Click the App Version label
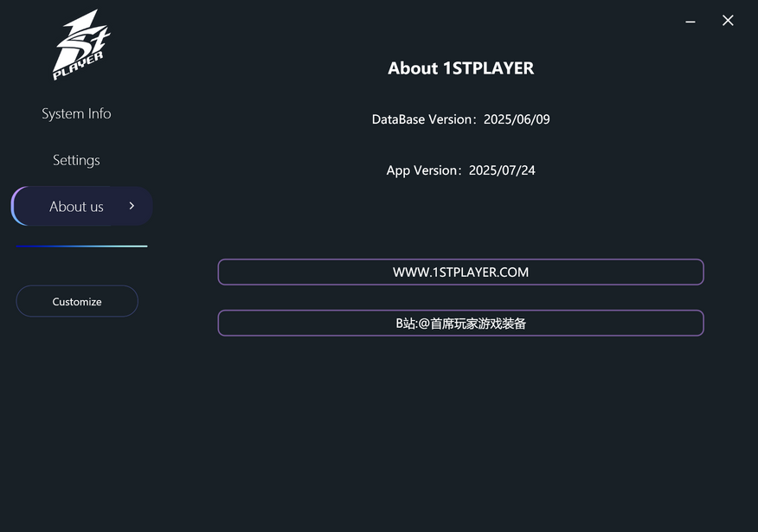 [x=423, y=170]
